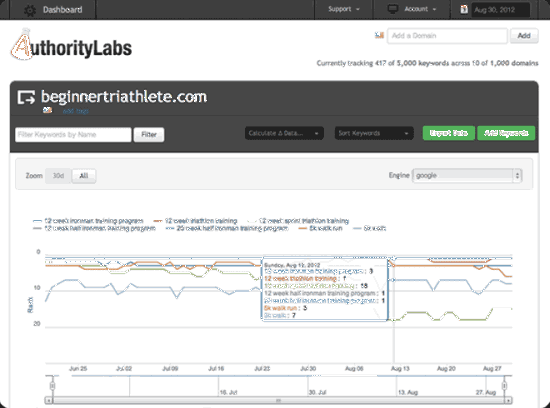Click the domain arrow icon beside beginnertriathlete.com

point(26,97)
